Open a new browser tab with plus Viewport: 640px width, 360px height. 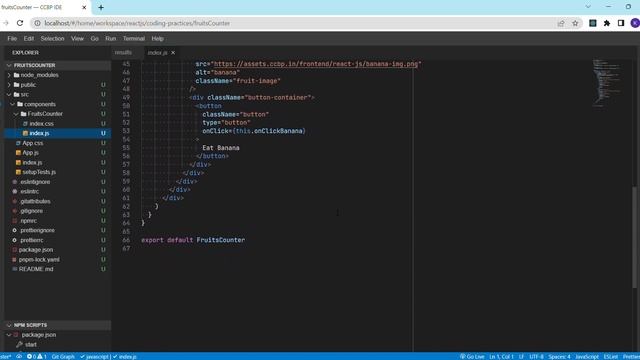[x=101, y=7]
